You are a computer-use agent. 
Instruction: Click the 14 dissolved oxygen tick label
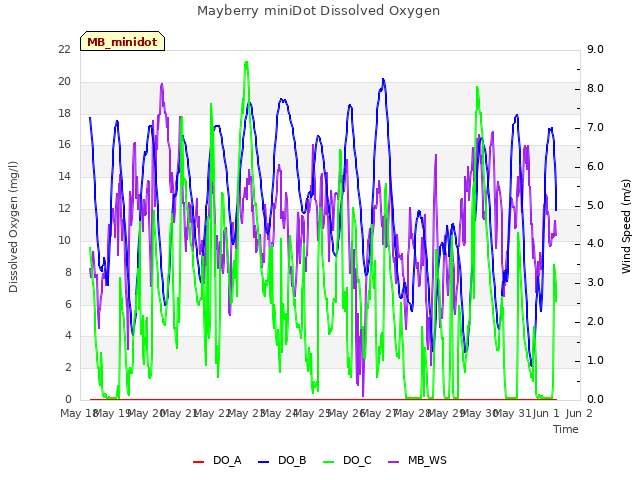pyautogui.click(x=64, y=176)
